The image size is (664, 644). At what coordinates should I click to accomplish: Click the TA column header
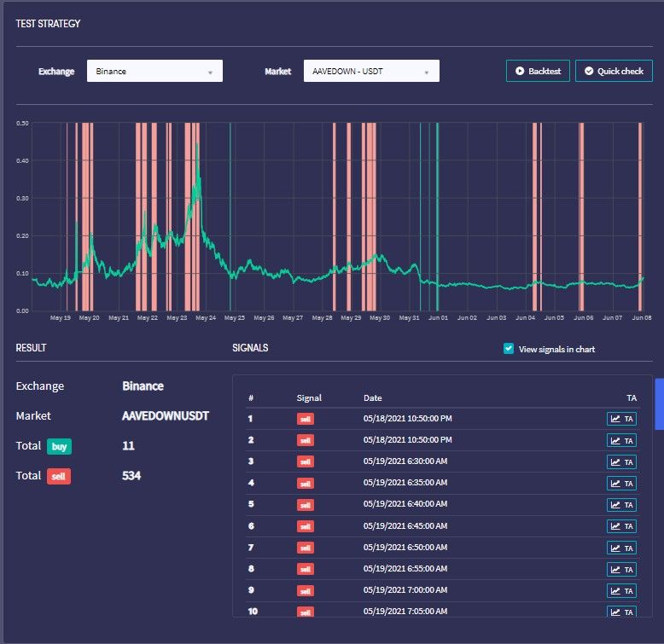click(x=632, y=397)
